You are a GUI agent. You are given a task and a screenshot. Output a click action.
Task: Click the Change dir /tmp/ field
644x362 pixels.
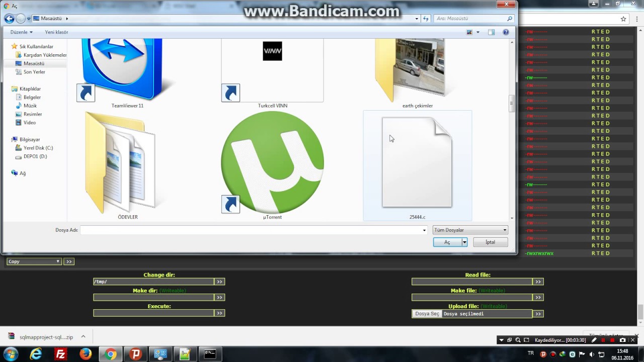point(153,282)
